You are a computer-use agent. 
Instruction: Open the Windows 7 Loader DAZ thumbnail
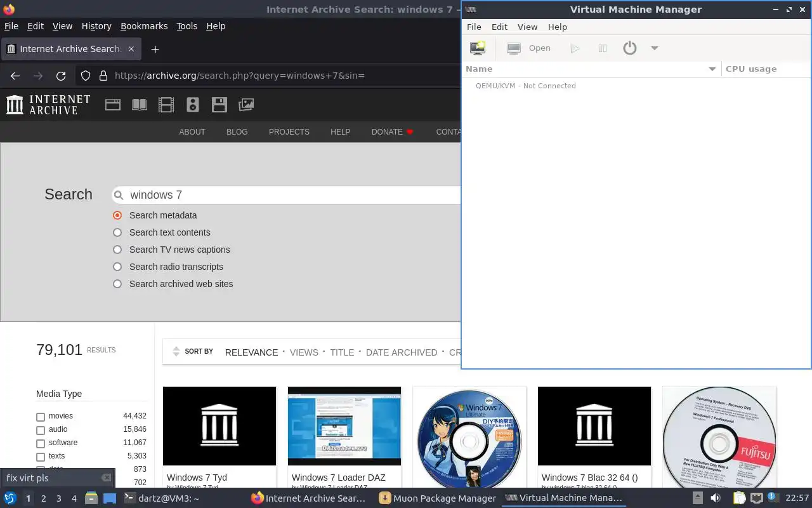[344, 426]
